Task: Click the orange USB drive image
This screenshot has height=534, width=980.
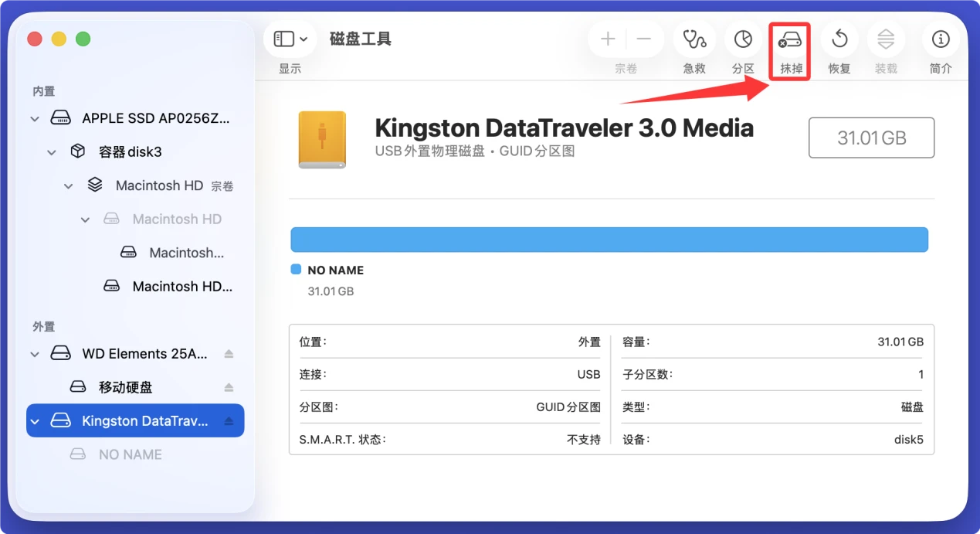Action: pyautogui.click(x=322, y=139)
